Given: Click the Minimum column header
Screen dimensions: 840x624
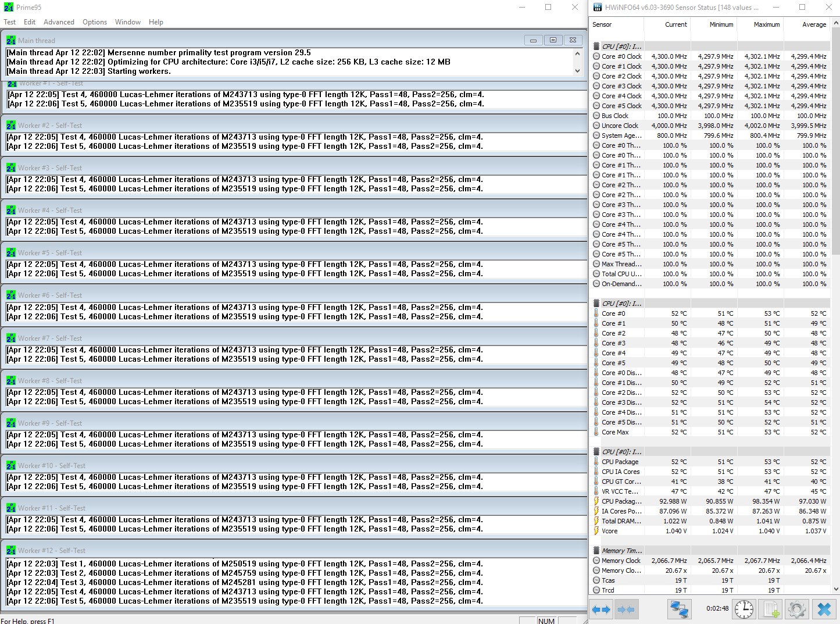Looking at the screenshot, I should 714,24.
